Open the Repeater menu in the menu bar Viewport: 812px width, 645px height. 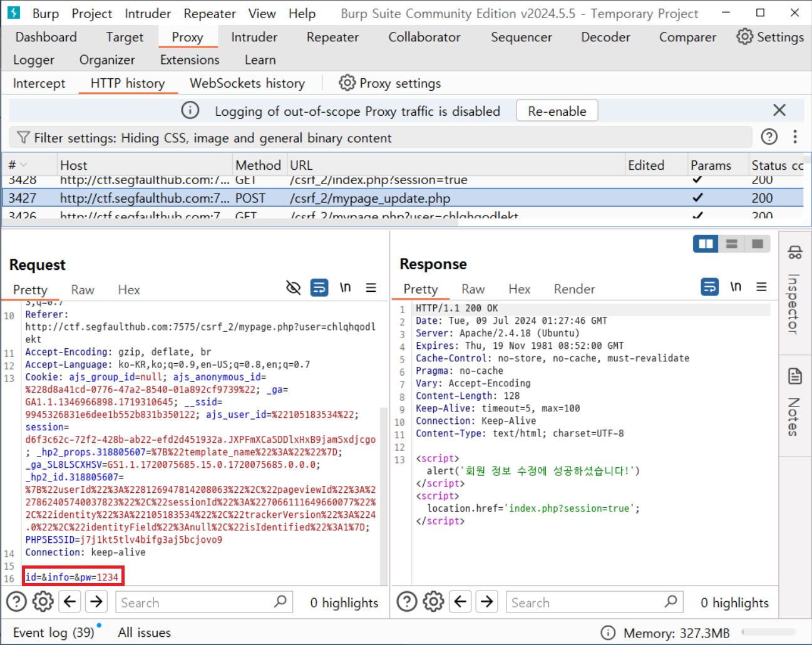point(210,14)
